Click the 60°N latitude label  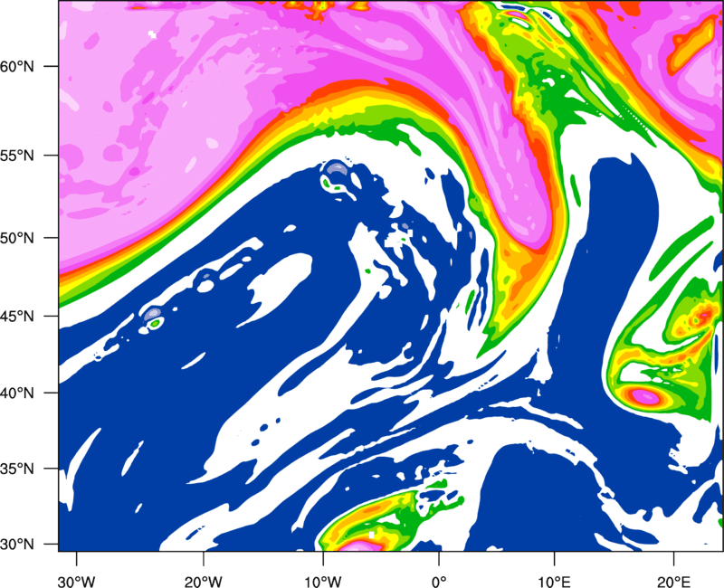tap(17, 66)
